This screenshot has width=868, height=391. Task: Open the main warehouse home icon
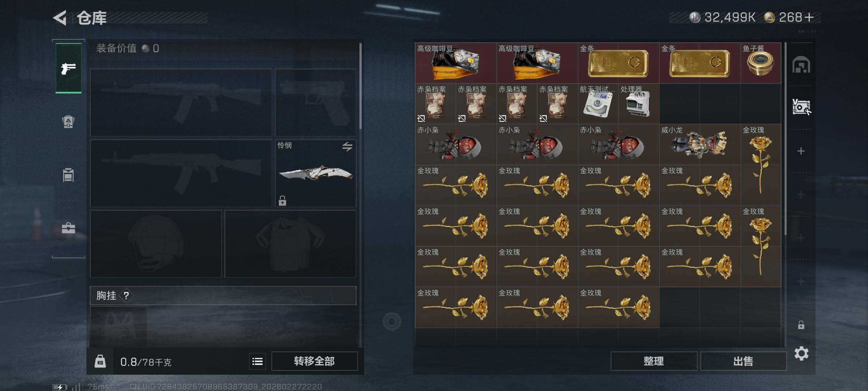pos(801,65)
